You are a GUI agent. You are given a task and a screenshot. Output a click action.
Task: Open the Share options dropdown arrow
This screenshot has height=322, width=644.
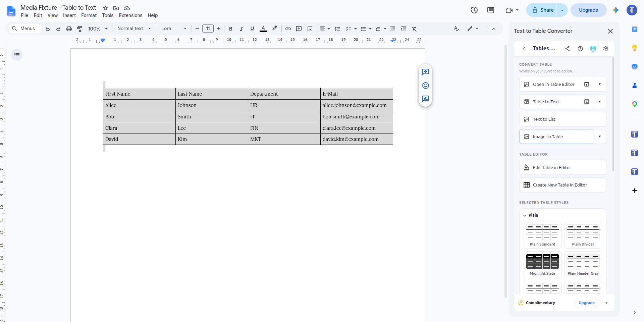point(562,10)
